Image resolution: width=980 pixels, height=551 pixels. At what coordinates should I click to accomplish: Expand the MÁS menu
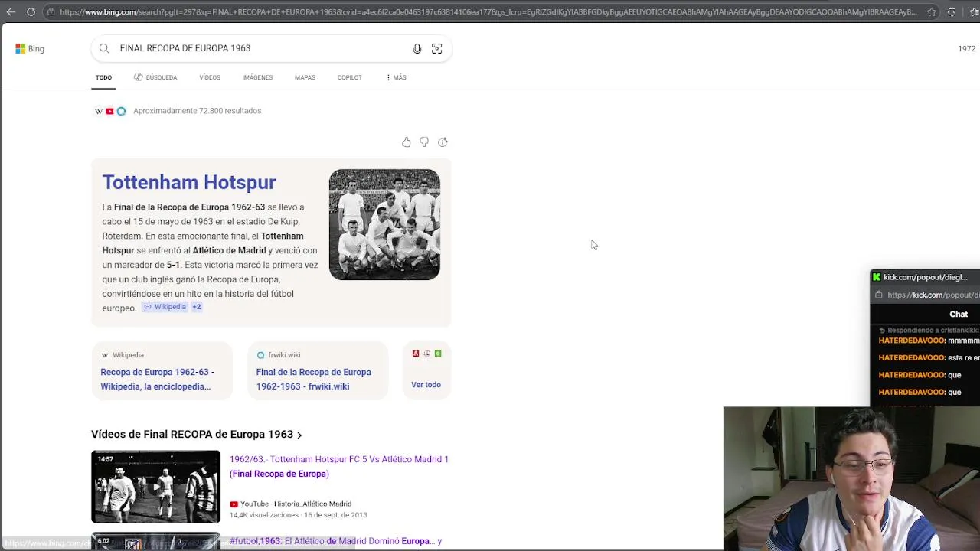[397, 77]
